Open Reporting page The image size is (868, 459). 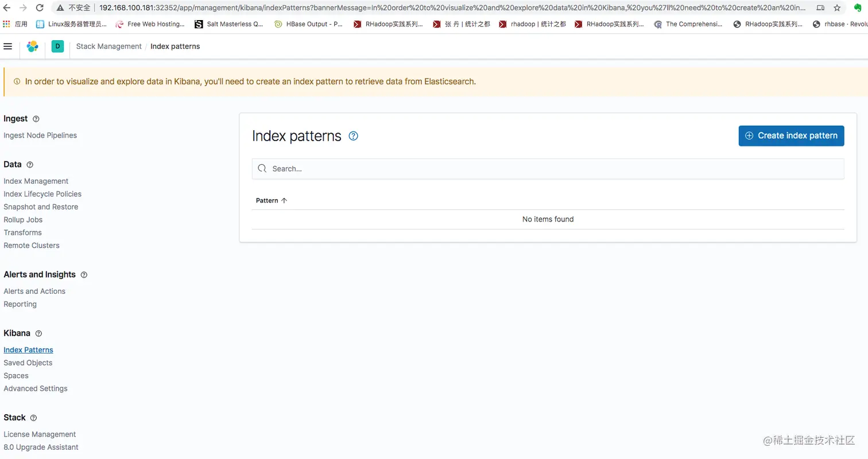20,305
